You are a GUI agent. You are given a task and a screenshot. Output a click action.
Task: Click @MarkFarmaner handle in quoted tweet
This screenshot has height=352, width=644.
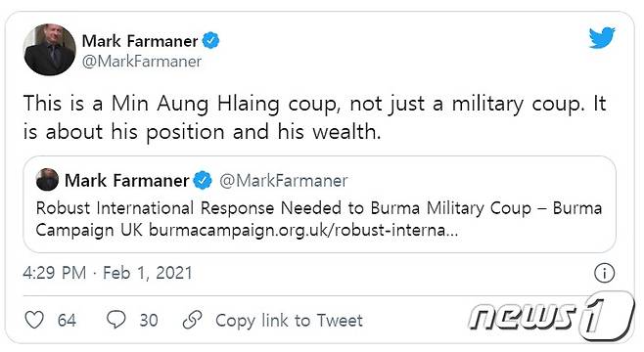pos(284,181)
